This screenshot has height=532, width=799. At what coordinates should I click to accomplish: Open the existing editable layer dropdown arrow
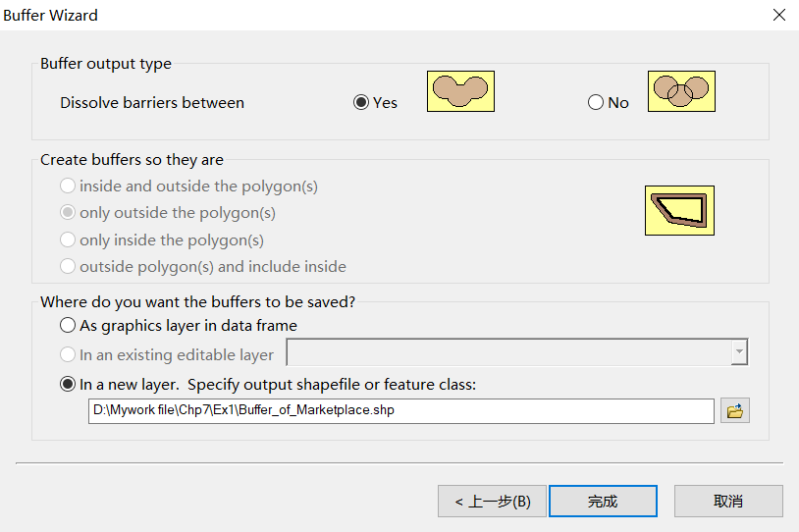tap(739, 353)
